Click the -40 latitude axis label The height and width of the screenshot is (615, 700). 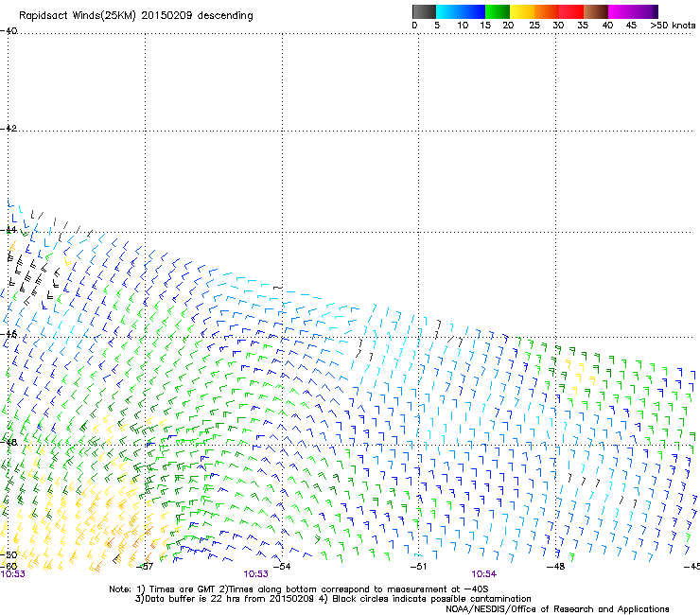click(x=9, y=31)
